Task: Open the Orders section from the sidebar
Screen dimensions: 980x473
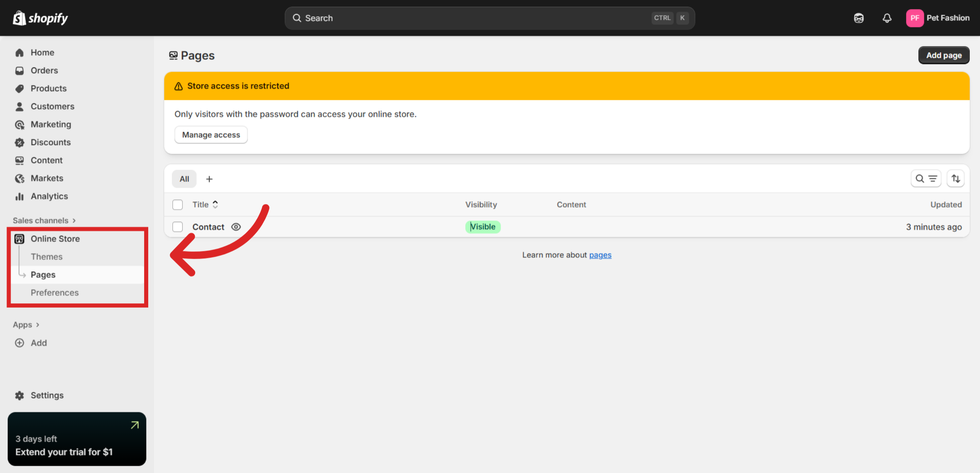Action: [x=44, y=70]
